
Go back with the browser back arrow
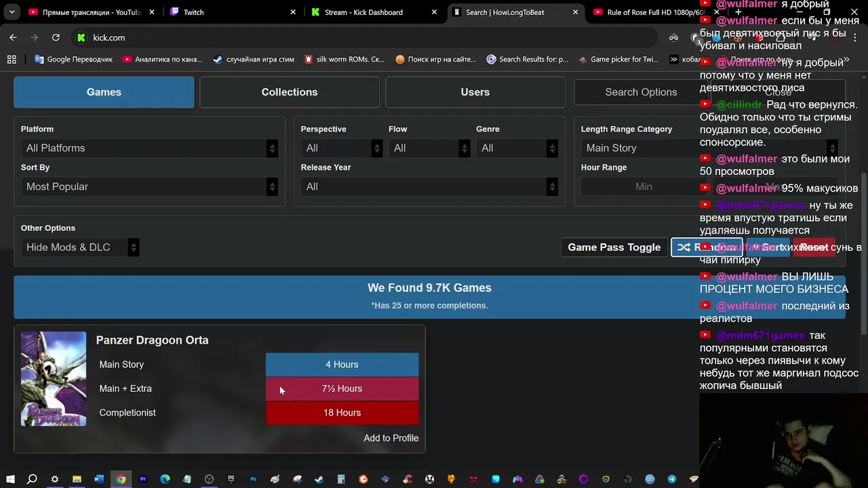tap(13, 37)
